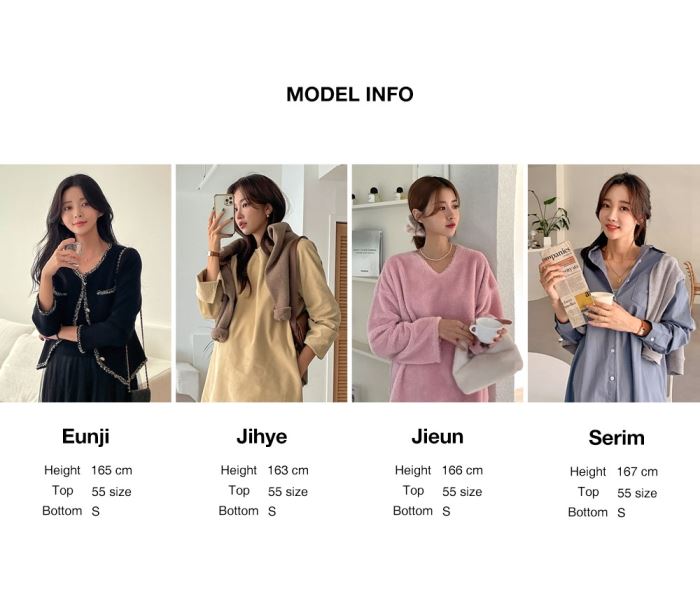Click Eunji's height value 165 cm
700x610 pixels.
(x=112, y=470)
